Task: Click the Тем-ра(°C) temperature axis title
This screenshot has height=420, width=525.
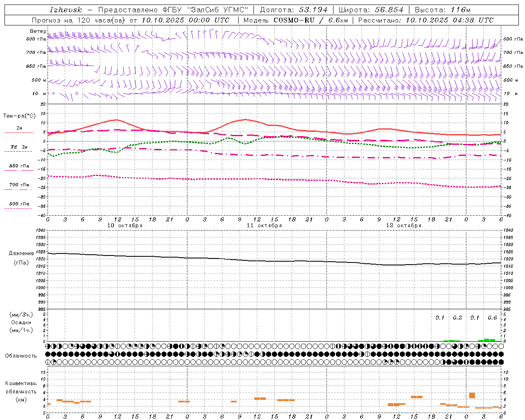Action: 19,116
